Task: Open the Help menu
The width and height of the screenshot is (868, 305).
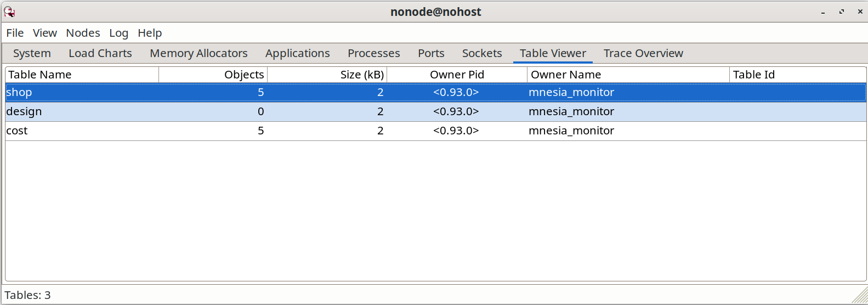Action: [150, 33]
